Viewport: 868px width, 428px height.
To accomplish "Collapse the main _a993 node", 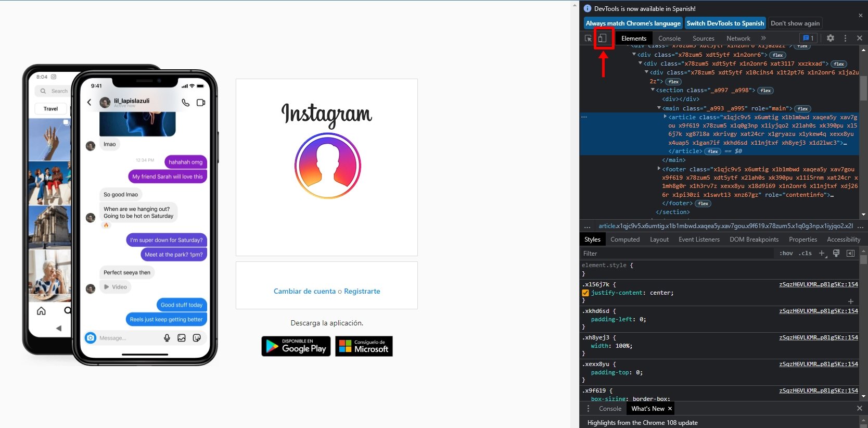I will click(659, 108).
